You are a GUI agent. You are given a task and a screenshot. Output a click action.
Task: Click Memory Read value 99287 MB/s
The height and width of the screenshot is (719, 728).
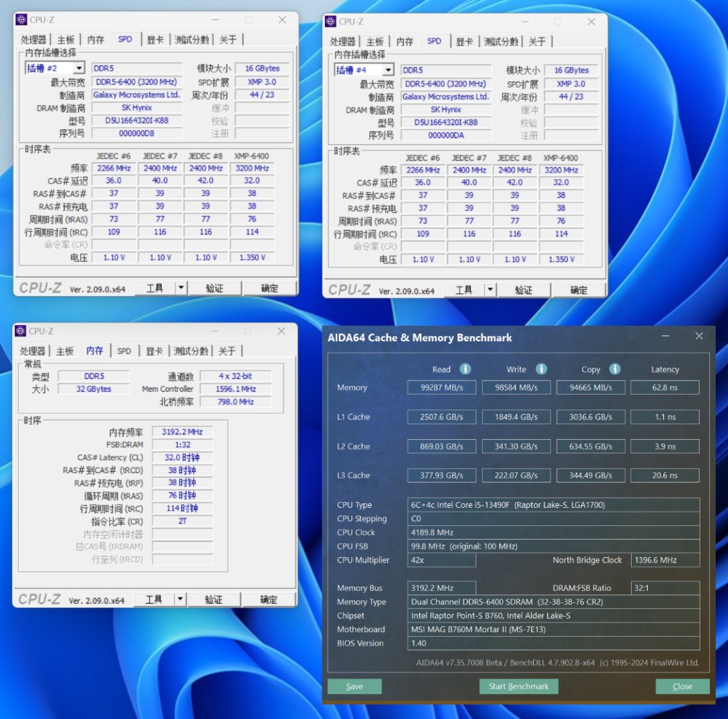coord(442,387)
